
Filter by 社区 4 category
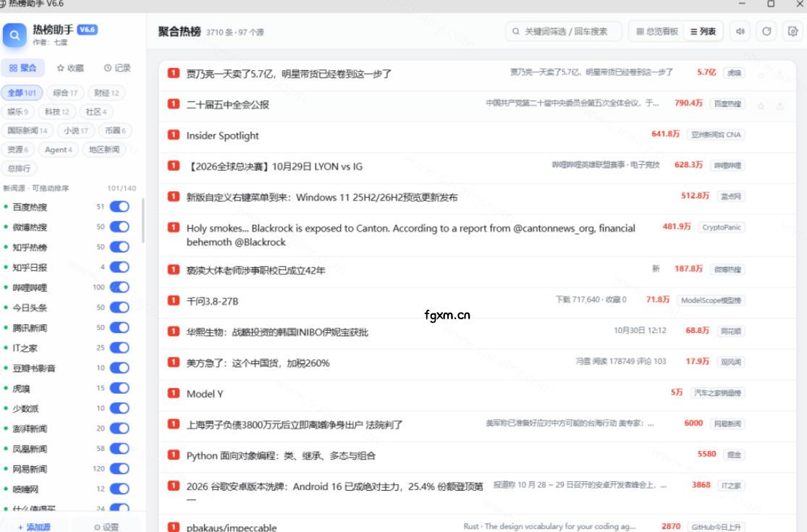[x=96, y=111]
